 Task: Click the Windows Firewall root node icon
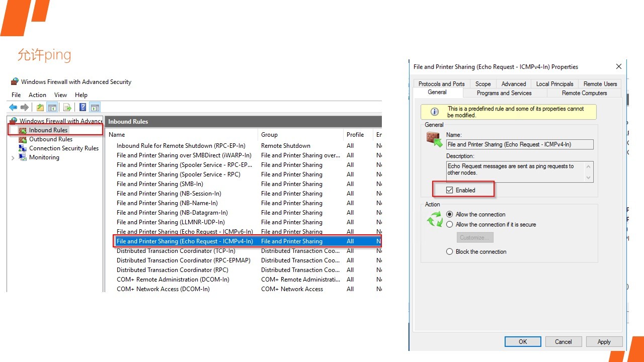[13, 121]
